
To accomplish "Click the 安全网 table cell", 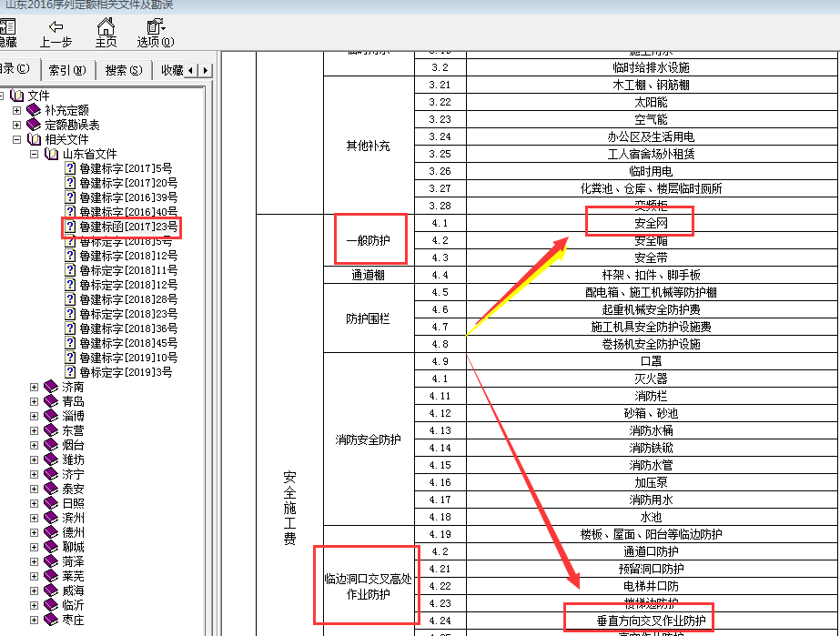I will pos(652,223).
